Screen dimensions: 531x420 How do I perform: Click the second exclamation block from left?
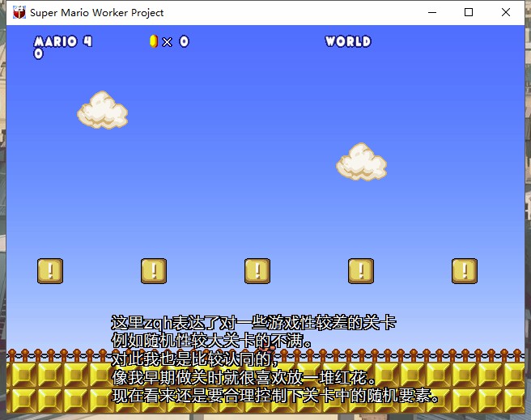[x=154, y=271]
